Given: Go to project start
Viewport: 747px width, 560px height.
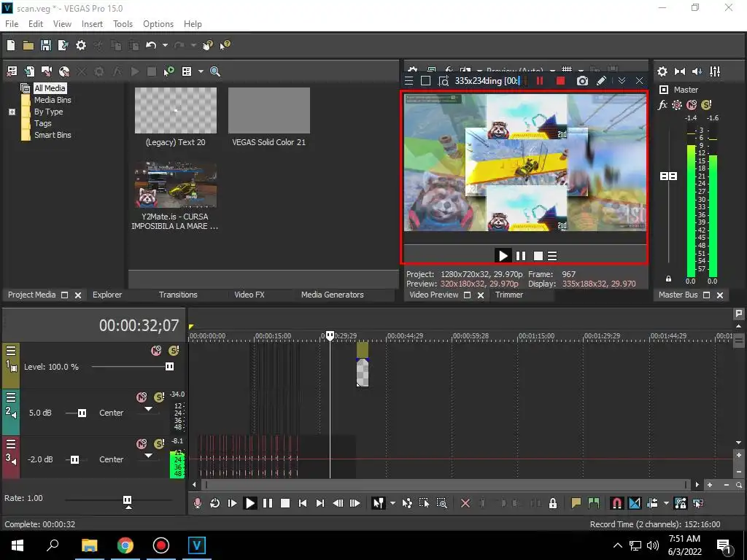Looking at the screenshot, I should coord(303,503).
